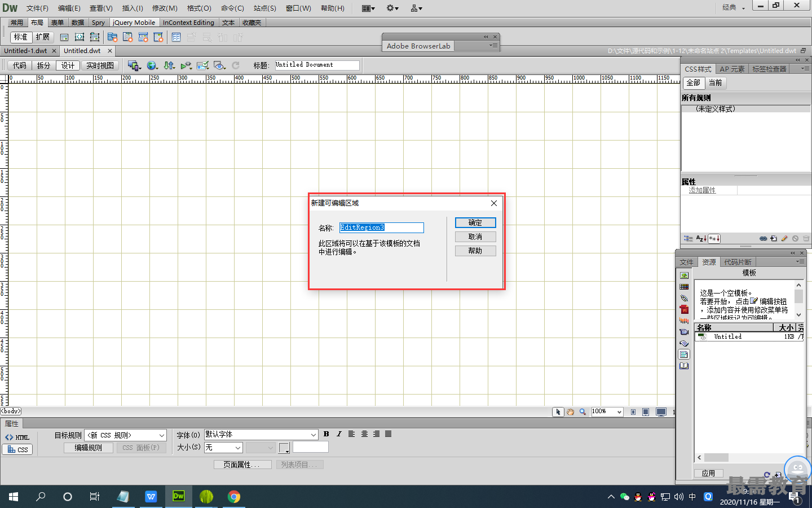
Task: Toggle Expanded tables mode button
Action: click(x=43, y=37)
